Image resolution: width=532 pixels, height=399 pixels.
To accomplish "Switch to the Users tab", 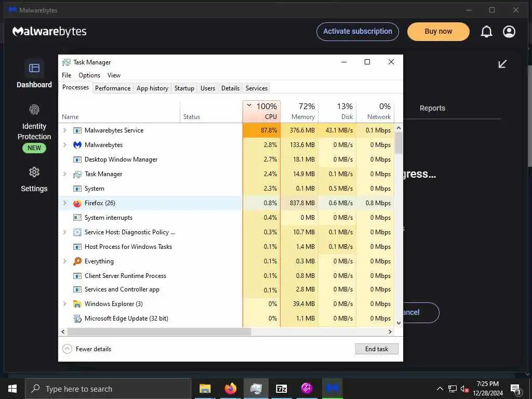I will pyautogui.click(x=208, y=88).
